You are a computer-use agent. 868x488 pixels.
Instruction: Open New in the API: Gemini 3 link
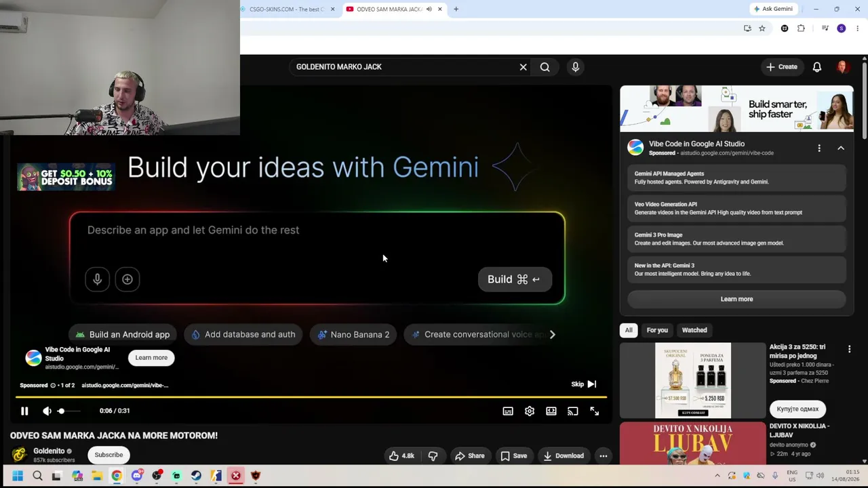pyautogui.click(x=736, y=270)
